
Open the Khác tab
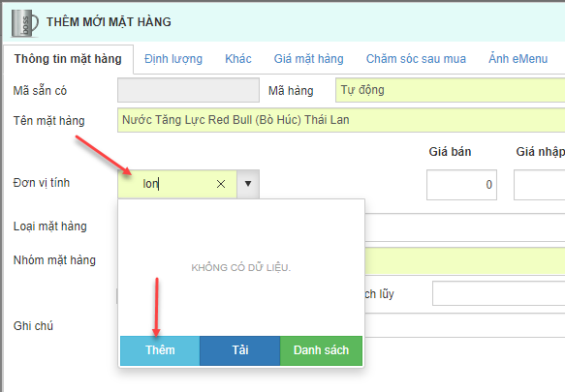(238, 59)
